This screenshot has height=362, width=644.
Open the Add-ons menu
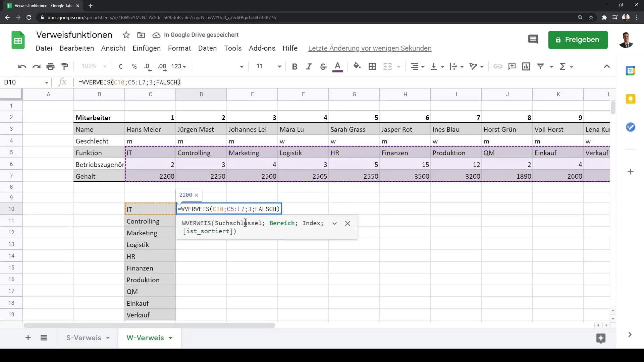coord(262,48)
